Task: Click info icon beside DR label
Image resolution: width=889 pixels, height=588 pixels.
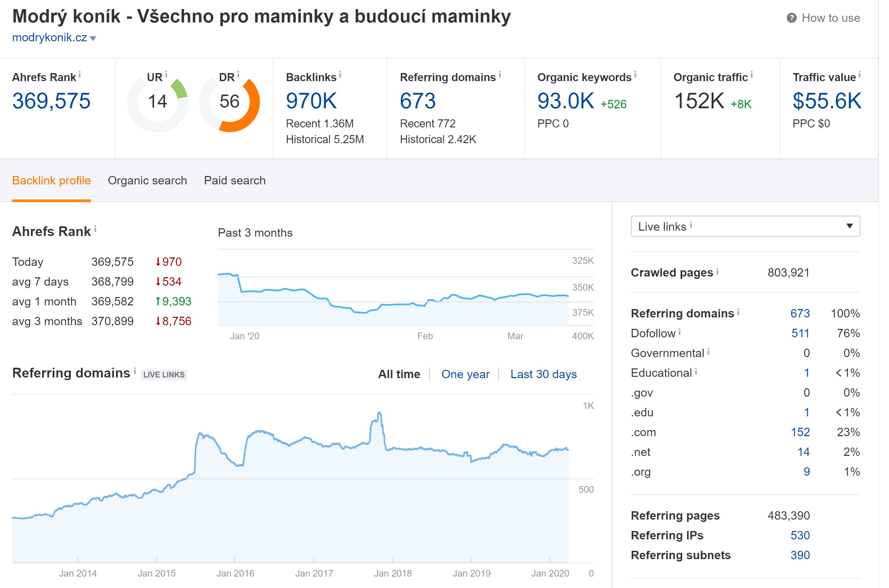Action: coord(238,74)
